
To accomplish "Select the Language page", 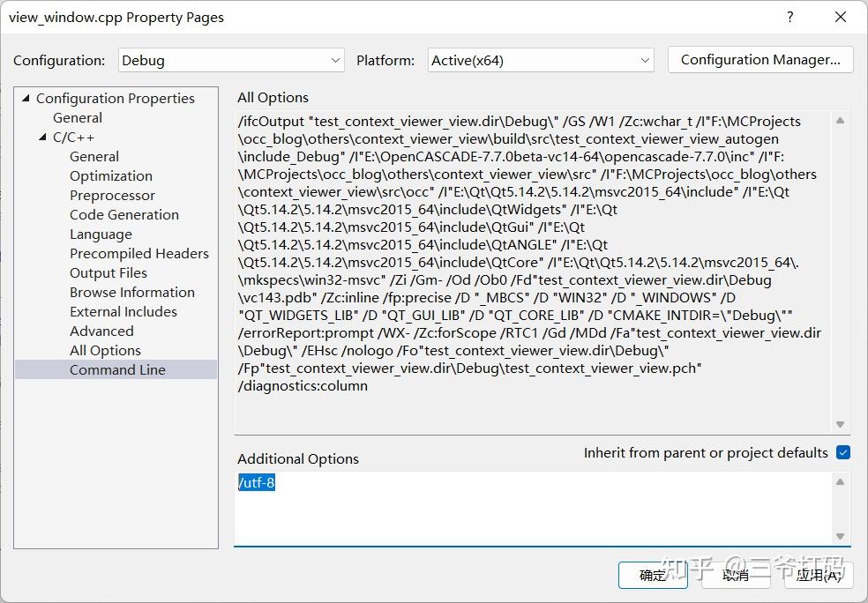I will (x=101, y=234).
